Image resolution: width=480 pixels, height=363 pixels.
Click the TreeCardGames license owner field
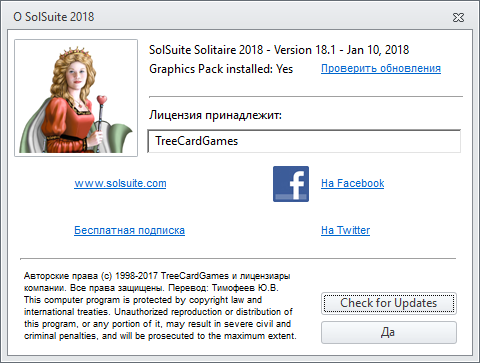point(304,141)
